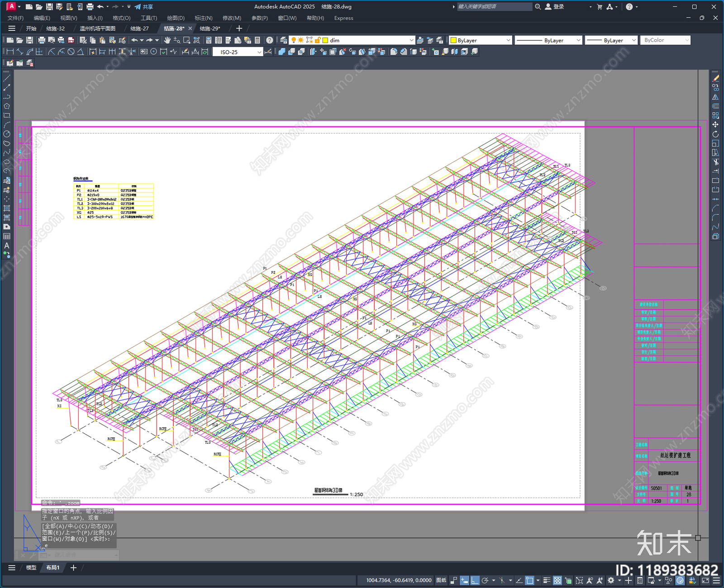Select the Circle draw tool

(x=7, y=134)
